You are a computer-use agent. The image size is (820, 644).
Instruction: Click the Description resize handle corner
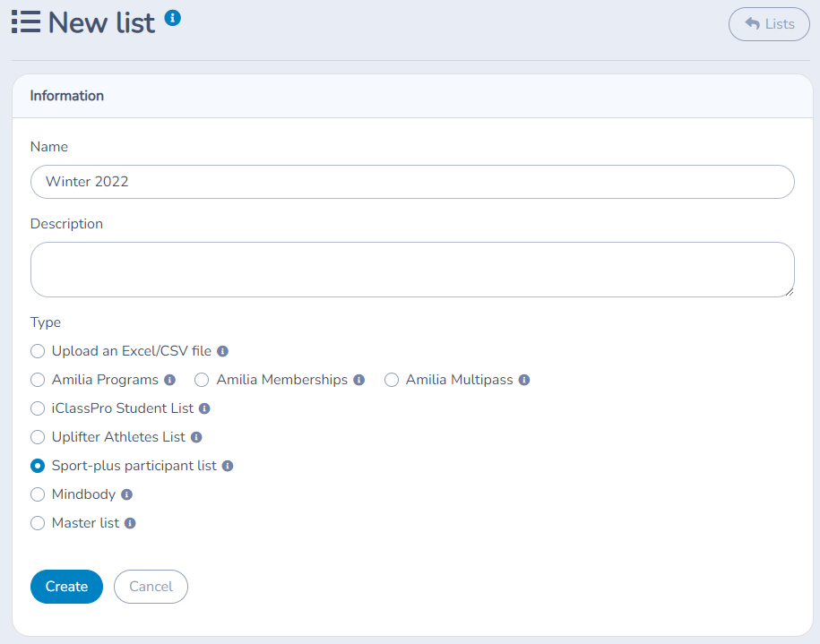pyautogui.click(x=790, y=292)
